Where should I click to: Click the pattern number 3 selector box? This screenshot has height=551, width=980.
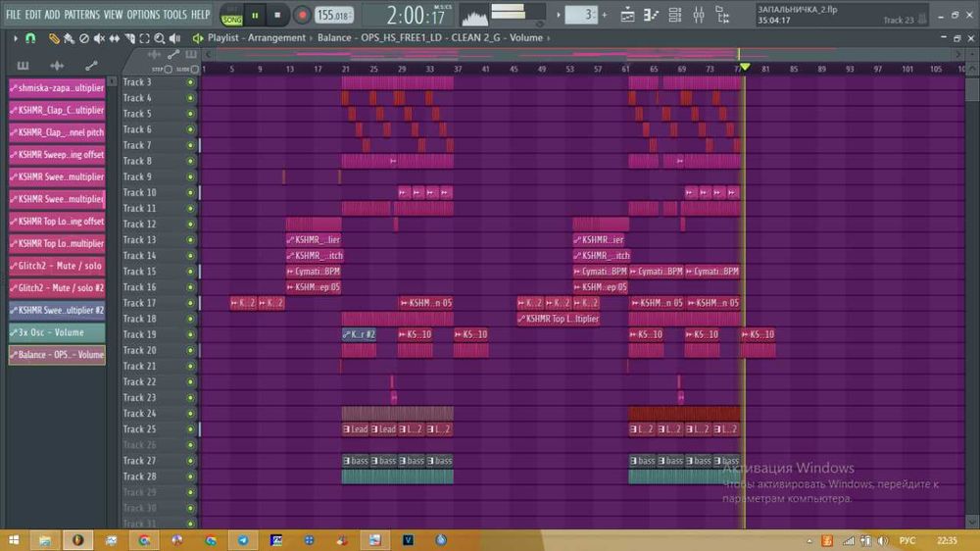[581, 15]
